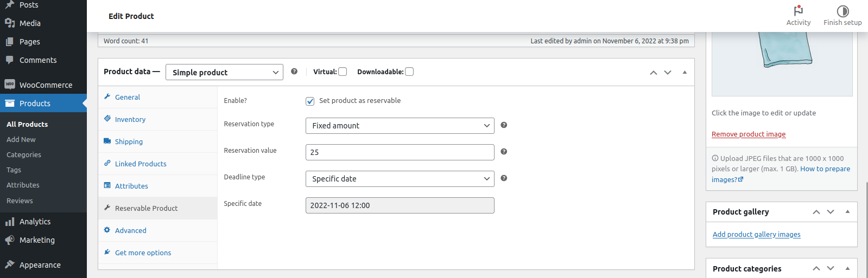Open the Linked Products tab

point(141,164)
